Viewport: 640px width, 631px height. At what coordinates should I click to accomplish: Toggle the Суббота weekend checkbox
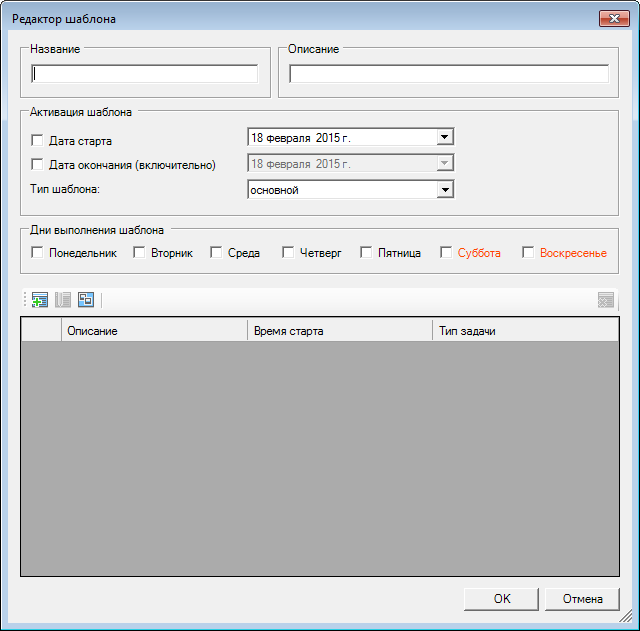[x=446, y=253]
